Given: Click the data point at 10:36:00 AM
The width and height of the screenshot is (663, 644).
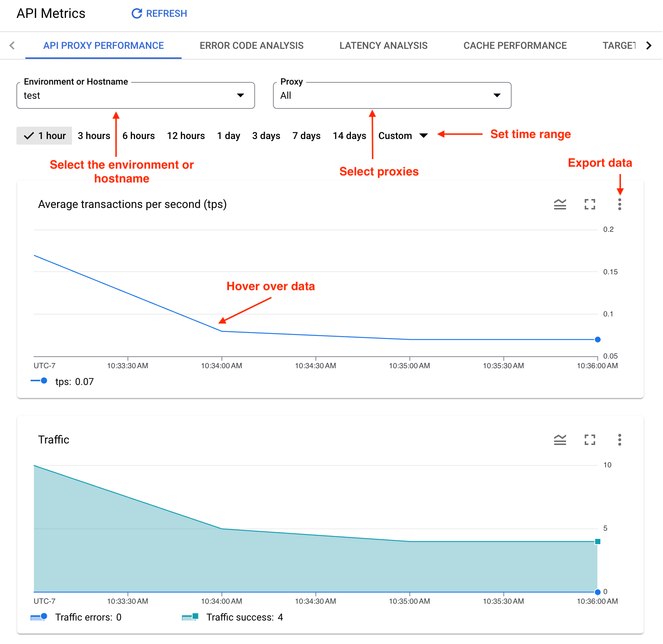Looking at the screenshot, I should point(597,339).
